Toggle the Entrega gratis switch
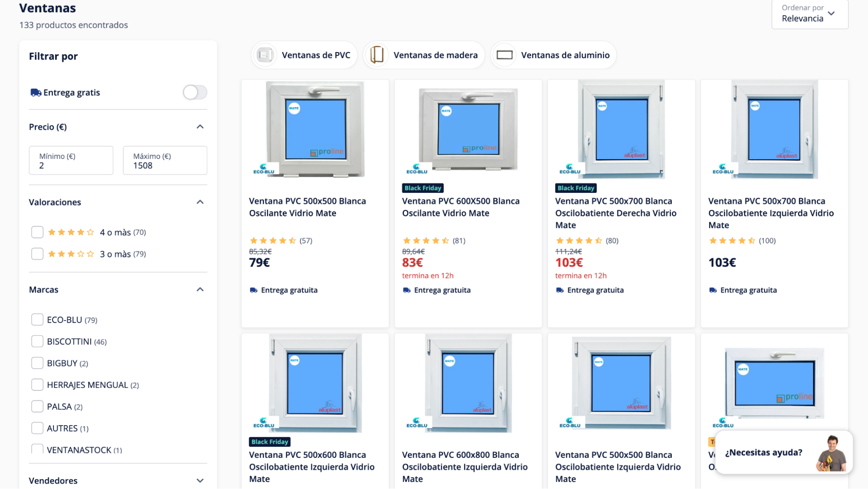This screenshot has width=868, height=489. coord(195,92)
